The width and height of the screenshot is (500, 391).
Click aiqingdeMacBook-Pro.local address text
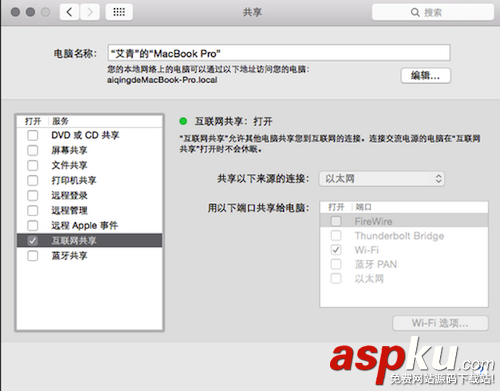(x=162, y=80)
